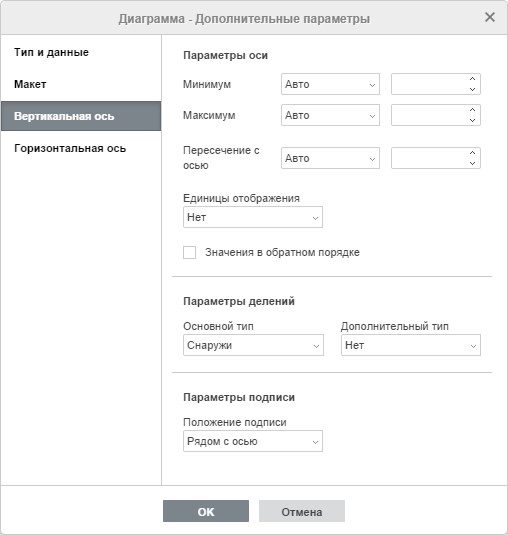Expand the Пересечение с осью Авто dropdown
The width and height of the screenshot is (508, 535).
tap(330, 158)
